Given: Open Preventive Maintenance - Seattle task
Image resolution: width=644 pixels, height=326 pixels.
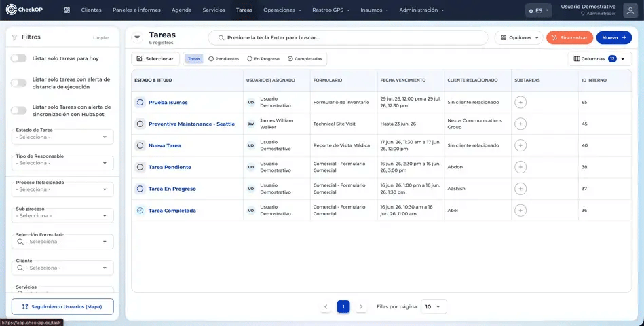Looking at the screenshot, I should coord(192,124).
